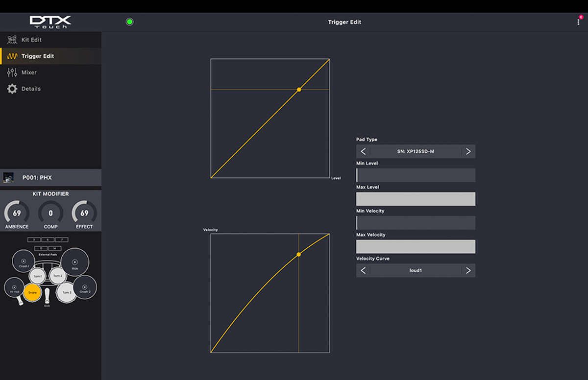The image size is (588, 380).
Task: Open the Mixer section
Action: coord(29,72)
